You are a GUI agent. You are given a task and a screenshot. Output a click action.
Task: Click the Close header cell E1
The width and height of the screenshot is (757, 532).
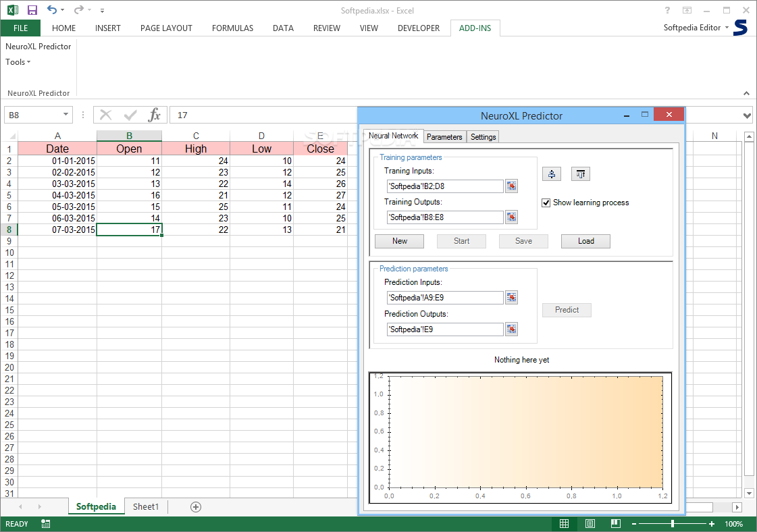pos(320,149)
